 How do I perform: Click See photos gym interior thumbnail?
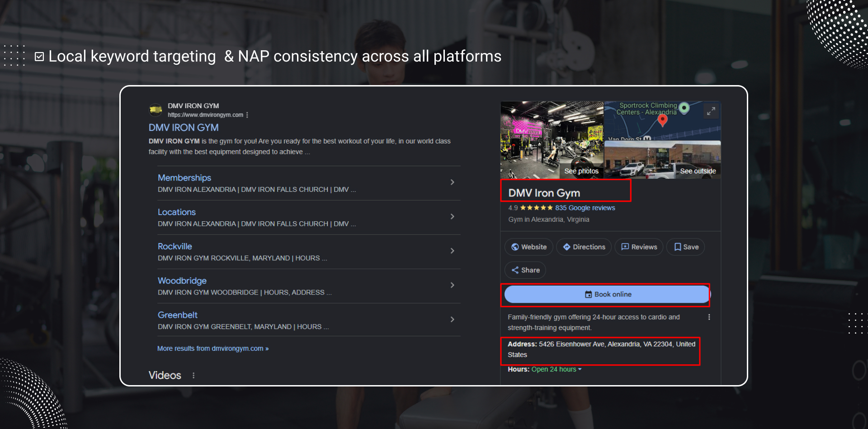552,140
